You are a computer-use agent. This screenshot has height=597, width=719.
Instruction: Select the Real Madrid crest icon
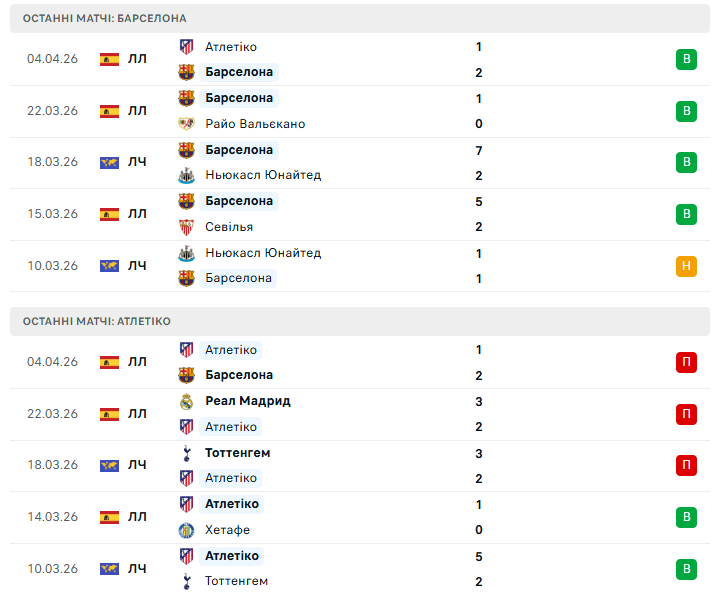(x=186, y=401)
